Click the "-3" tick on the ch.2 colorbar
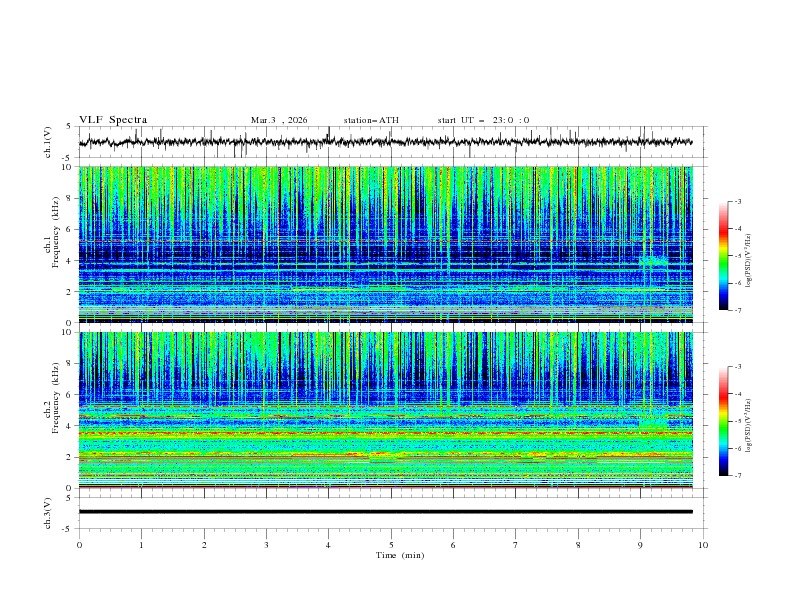This screenshot has width=792, height=612. [737, 367]
